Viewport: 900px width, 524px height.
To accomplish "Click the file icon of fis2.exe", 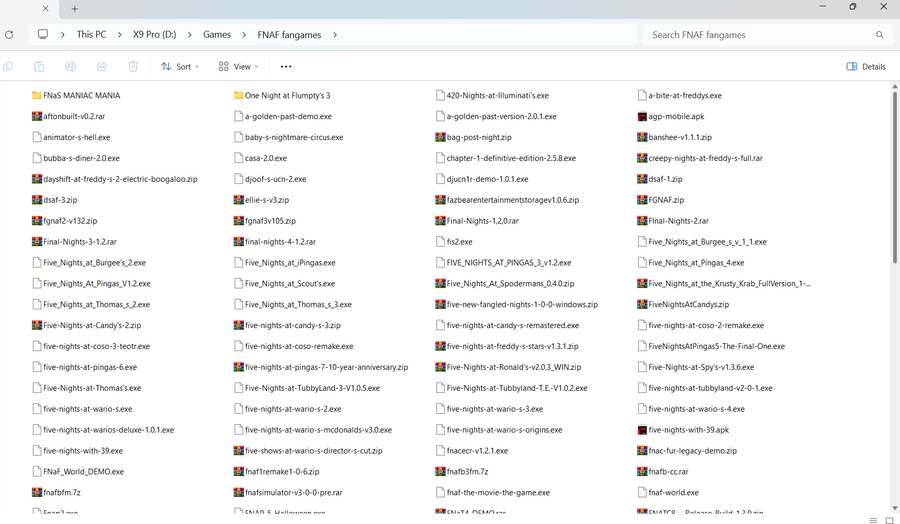I will (x=440, y=242).
